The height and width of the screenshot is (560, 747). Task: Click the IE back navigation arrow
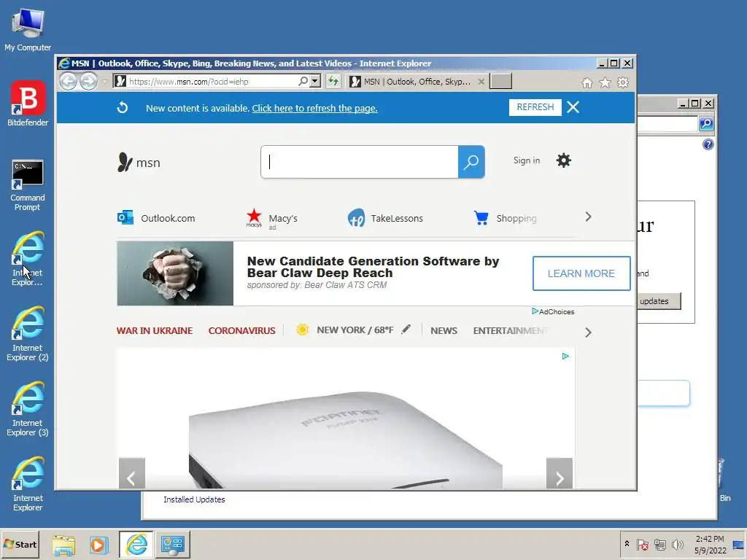[68, 82]
